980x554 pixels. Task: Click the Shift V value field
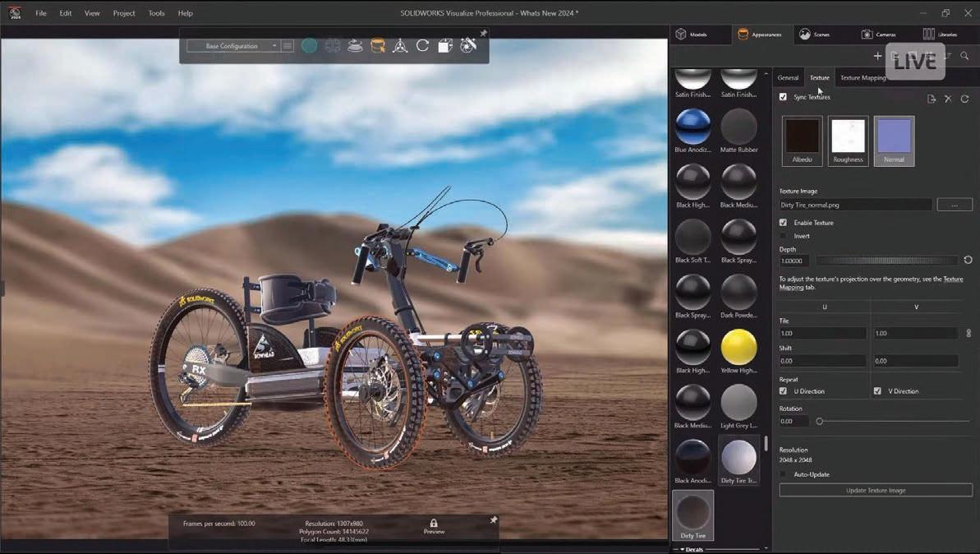[915, 361]
